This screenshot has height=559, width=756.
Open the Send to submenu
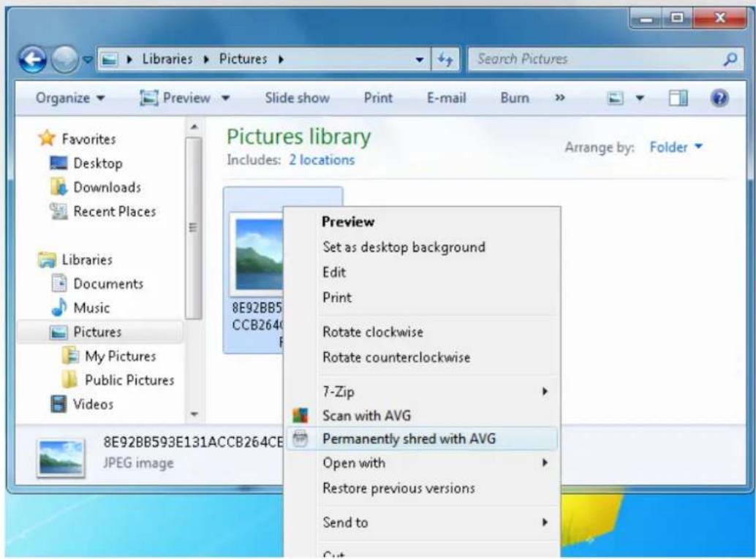(x=422, y=522)
